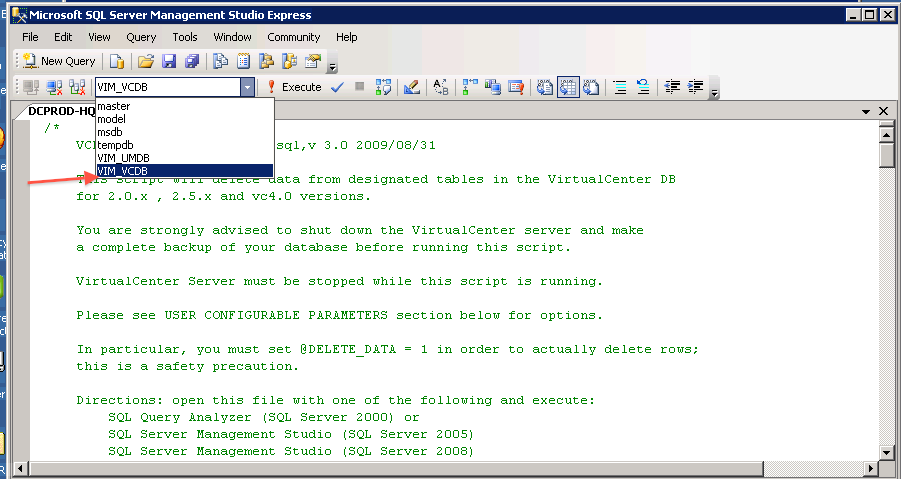Display Estimated Execution Plan icon
This screenshot has width=901, height=479.
point(383,87)
